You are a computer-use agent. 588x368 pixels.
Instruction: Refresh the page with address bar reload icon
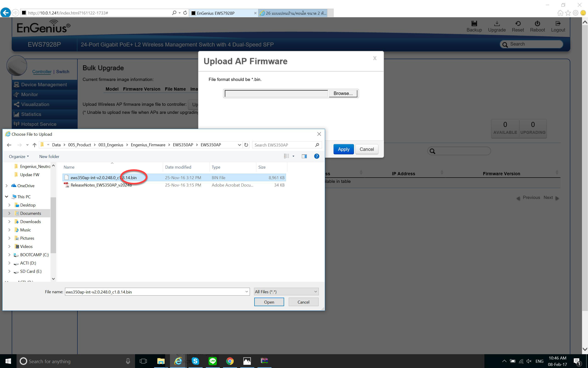tap(185, 13)
